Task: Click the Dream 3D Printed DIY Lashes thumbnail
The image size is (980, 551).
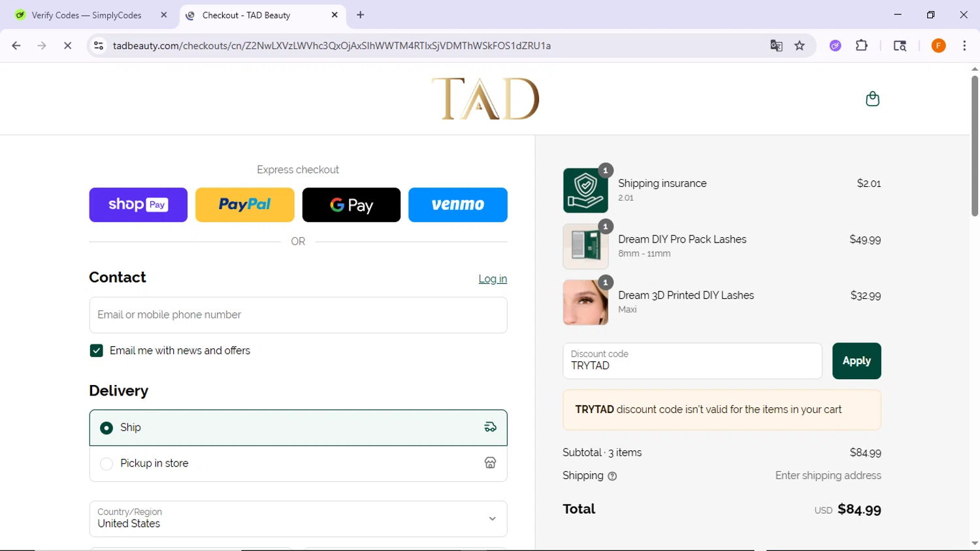Action: point(585,303)
